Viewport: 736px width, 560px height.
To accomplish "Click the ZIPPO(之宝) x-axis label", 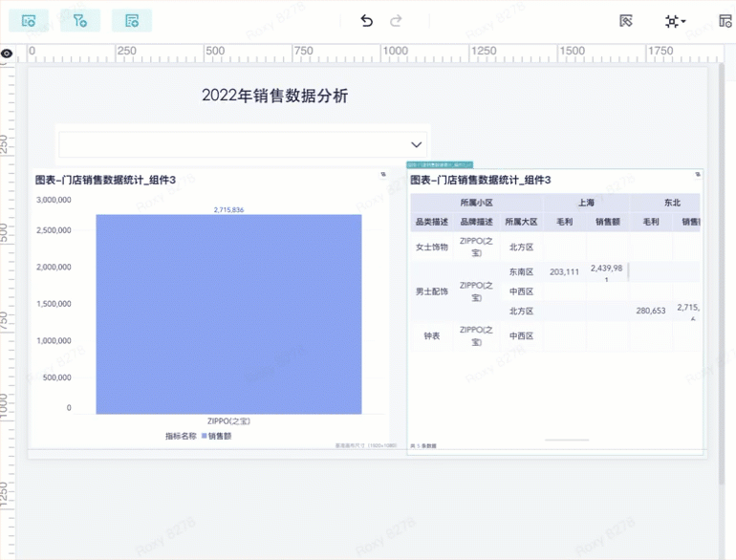I will pos(228,421).
